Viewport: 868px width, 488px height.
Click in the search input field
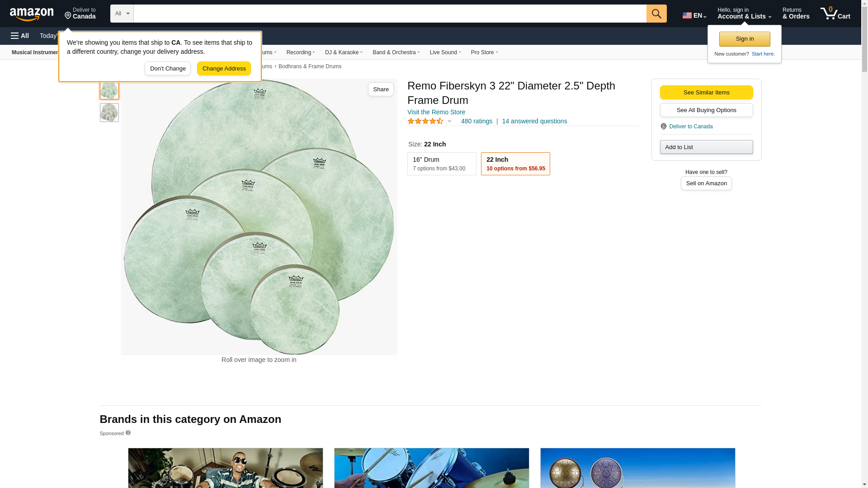(390, 14)
